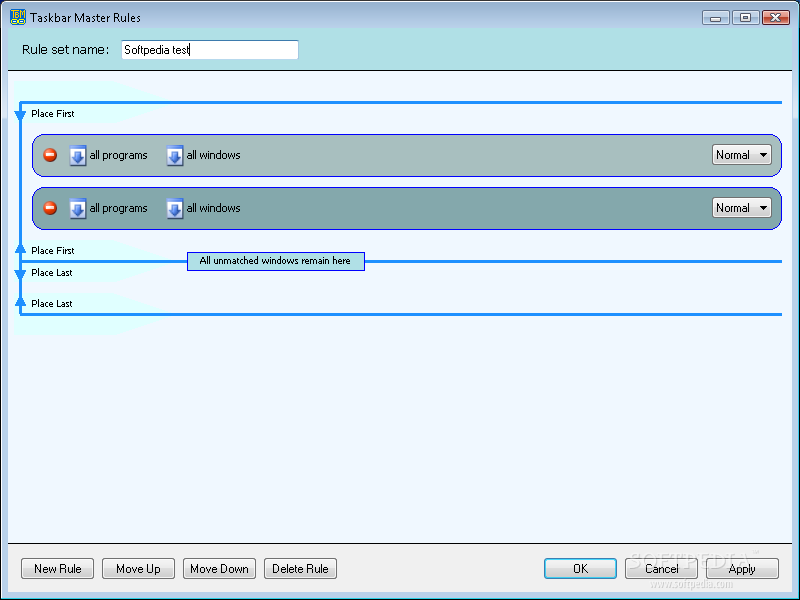
Task: Close the Taskbar Master Rules window
Action: 776,18
